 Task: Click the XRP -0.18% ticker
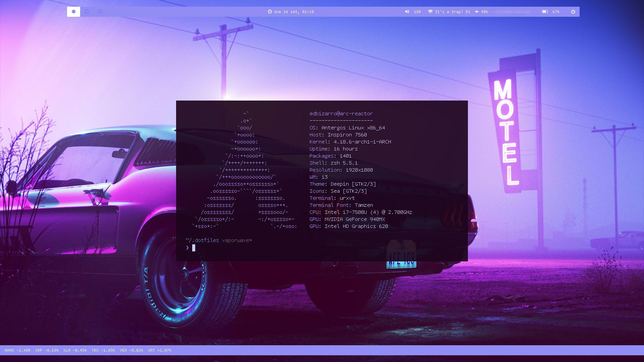(x=47, y=350)
